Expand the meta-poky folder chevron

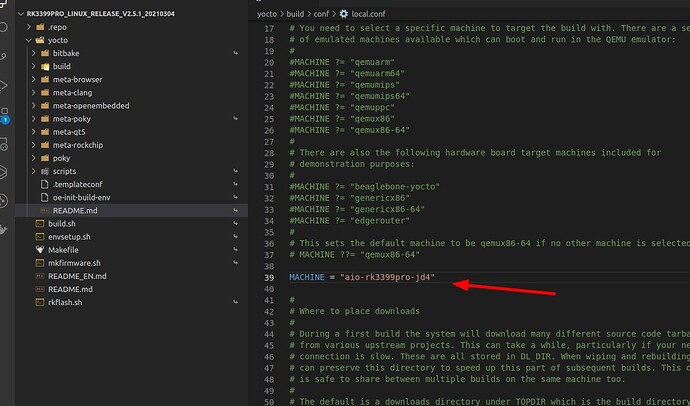pyautogui.click(x=33, y=119)
